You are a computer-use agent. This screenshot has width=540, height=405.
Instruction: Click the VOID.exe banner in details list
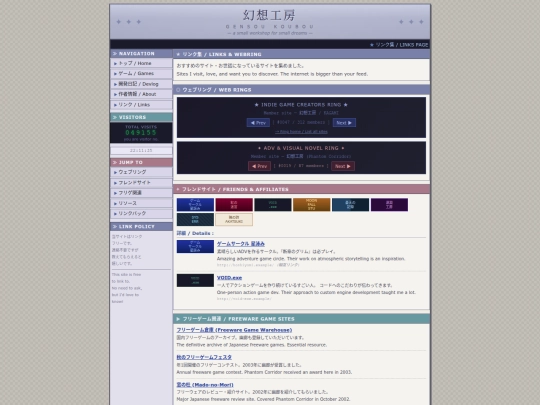[195, 280]
